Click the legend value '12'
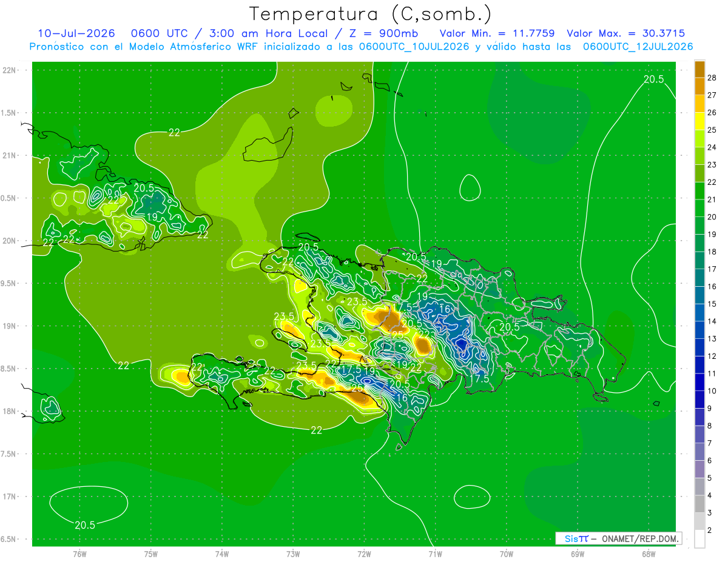This screenshot has width=728, height=562. pos(712,356)
